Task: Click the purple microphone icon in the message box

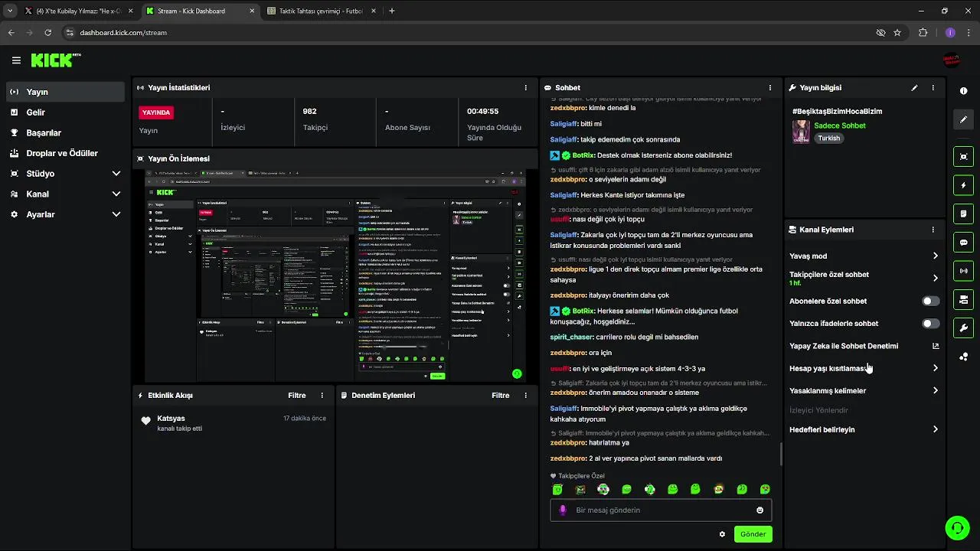Action: pos(563,510)
